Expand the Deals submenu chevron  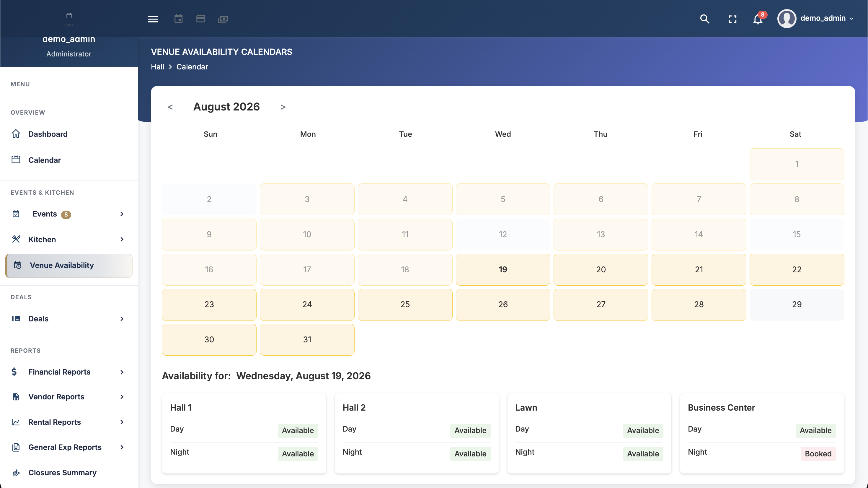pos(122,318)
